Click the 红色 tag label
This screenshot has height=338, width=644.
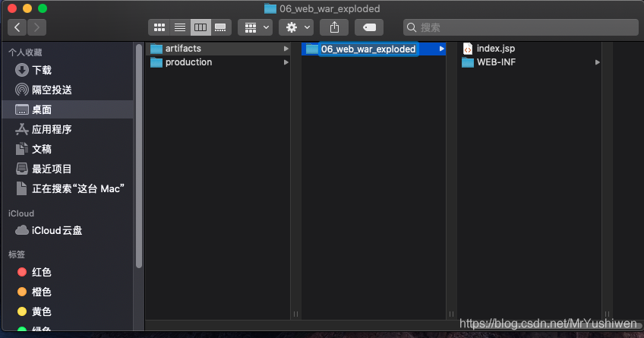pyautogui.click(x=42, y=272)
